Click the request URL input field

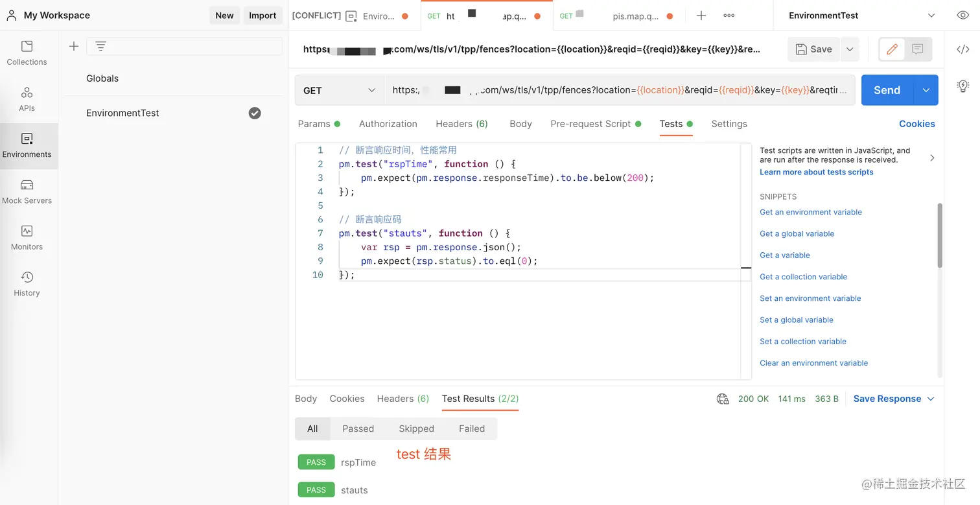coord(620,90)
